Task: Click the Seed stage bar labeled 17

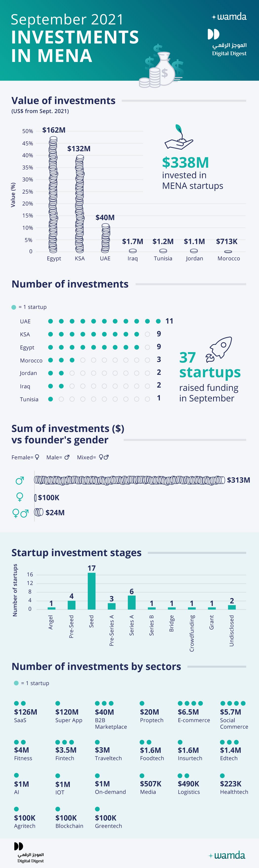Action: (92, 591)
